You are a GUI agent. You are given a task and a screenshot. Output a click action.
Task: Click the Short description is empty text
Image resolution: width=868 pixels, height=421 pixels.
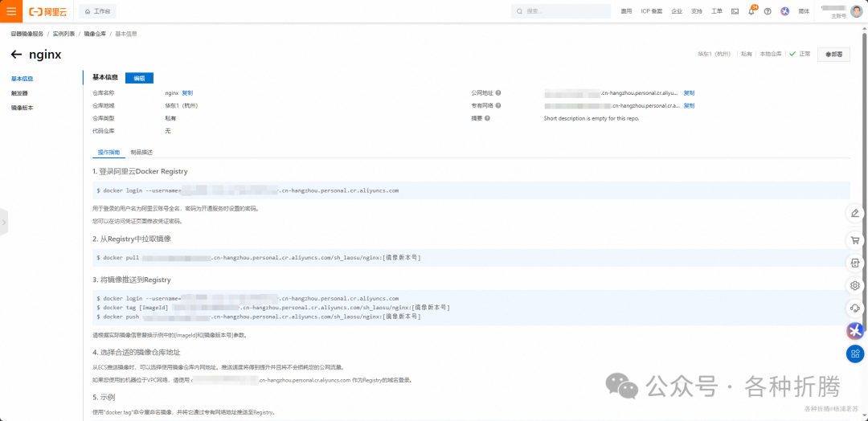[592, 118]
